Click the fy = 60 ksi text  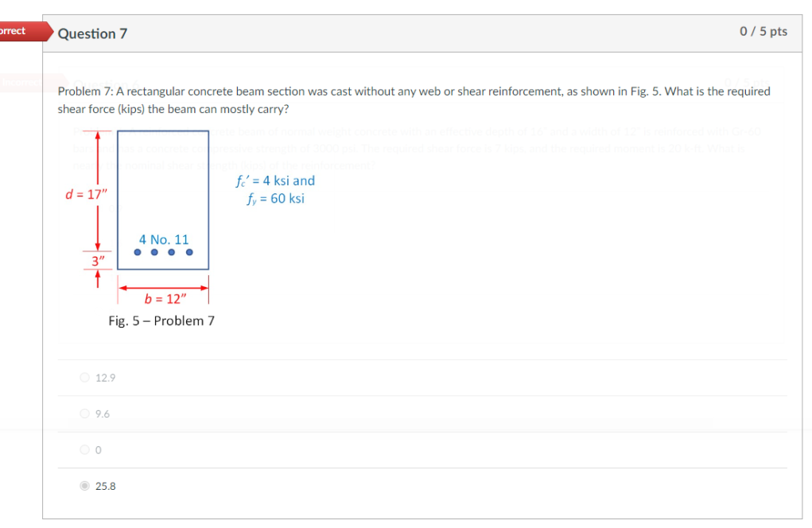275,197
